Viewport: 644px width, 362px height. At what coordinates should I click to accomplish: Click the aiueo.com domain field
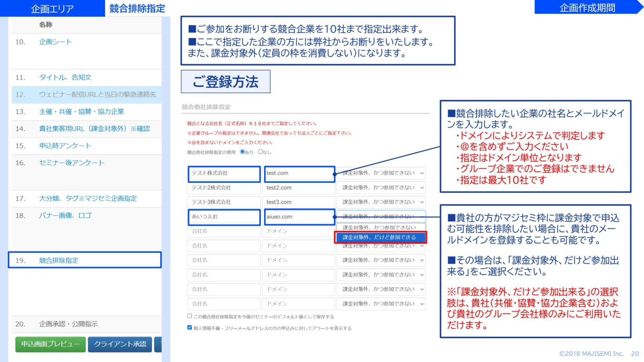299,217
